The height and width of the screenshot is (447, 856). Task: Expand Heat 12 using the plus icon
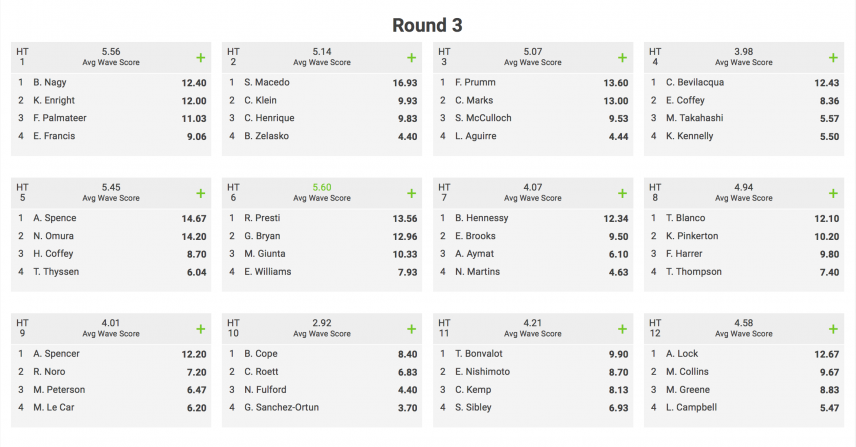coord(833,329)
